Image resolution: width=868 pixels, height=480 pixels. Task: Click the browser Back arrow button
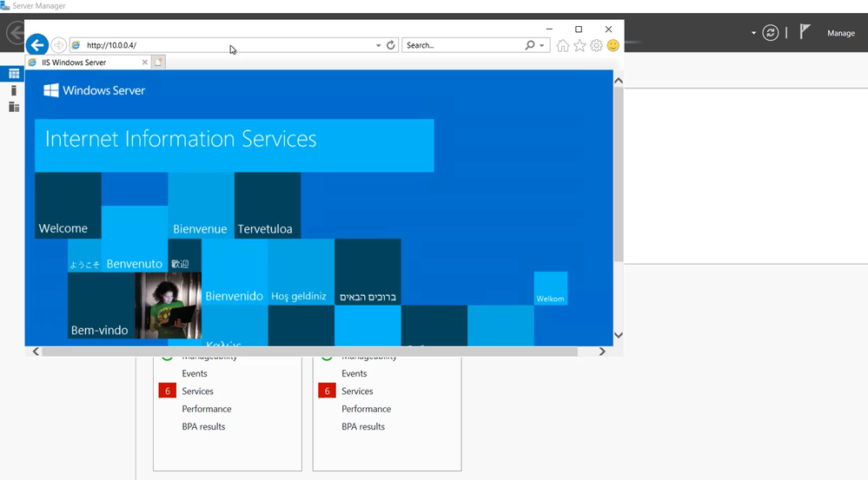[37, 45]
